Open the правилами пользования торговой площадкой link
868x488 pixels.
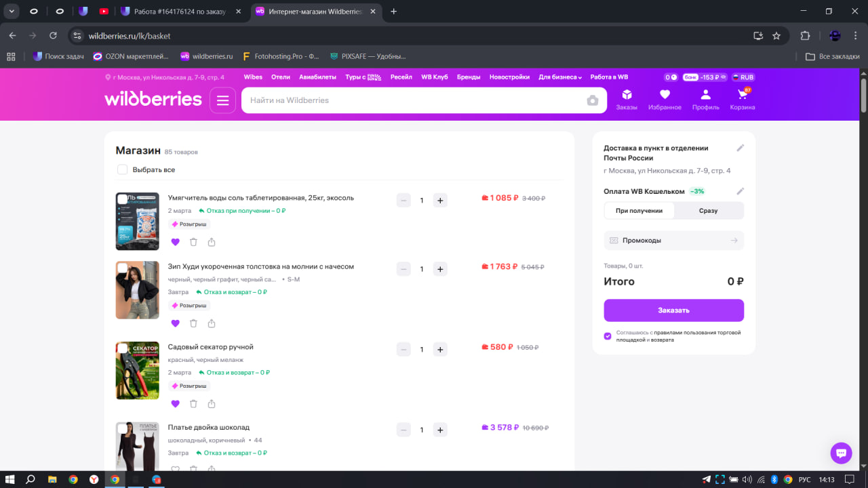(679, 336)
